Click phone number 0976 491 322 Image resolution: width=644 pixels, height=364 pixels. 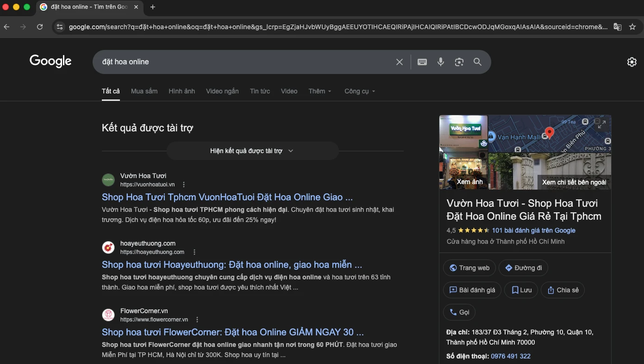pos(511,356)
